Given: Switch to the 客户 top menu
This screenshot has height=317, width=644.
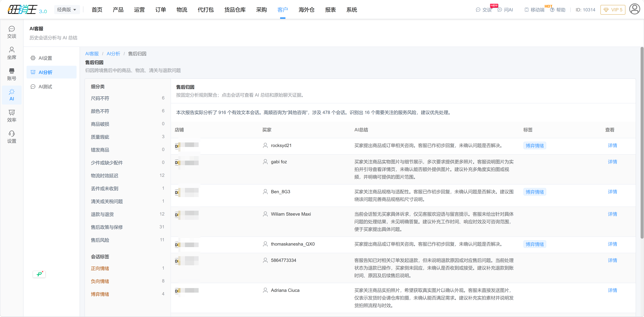Looking at the screenshot, I should point(283,9).
